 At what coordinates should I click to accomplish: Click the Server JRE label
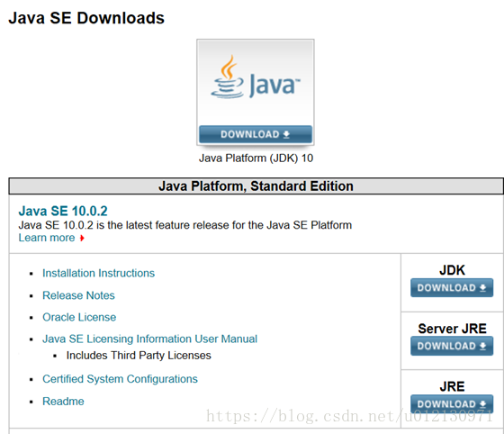(x=452, y=329)
